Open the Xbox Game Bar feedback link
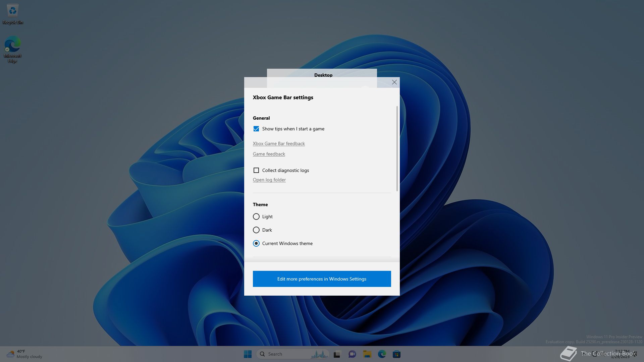644x362 pixels. 278,143
